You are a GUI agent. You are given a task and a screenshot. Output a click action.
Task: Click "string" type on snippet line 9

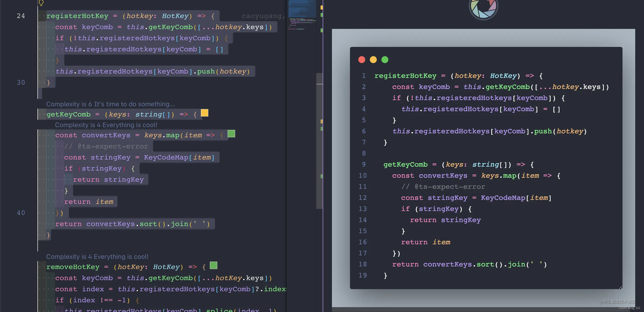tap(485, 165)
